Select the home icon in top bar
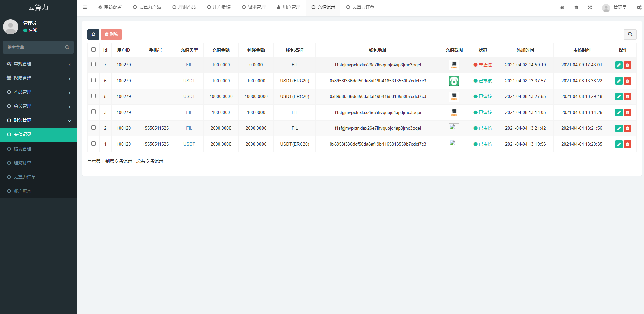644x314 pixels. (x=562, y=7)
